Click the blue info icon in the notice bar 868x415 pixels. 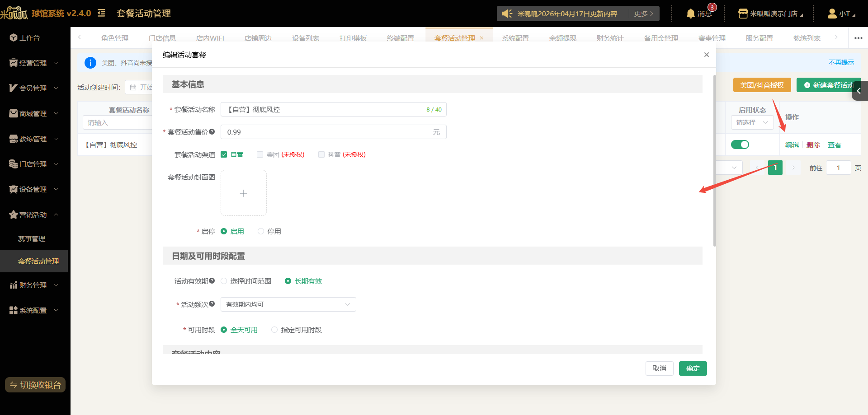[90, 63]
